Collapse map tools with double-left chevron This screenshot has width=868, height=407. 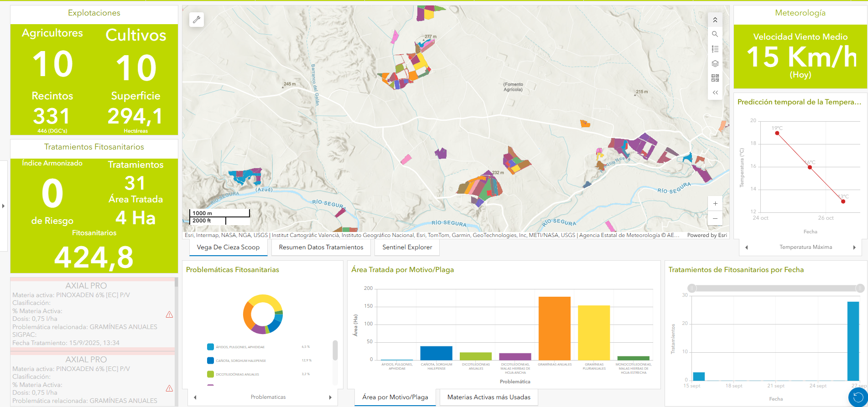coord(715,93)
